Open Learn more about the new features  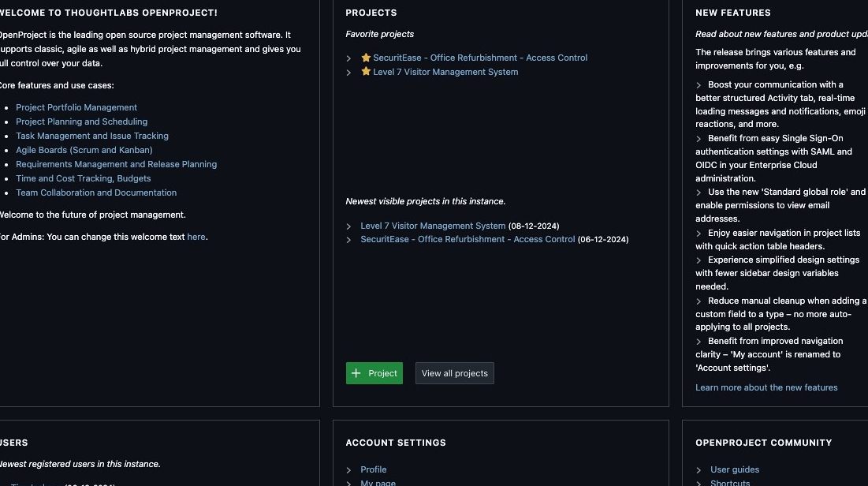click(x=766, y=387)
